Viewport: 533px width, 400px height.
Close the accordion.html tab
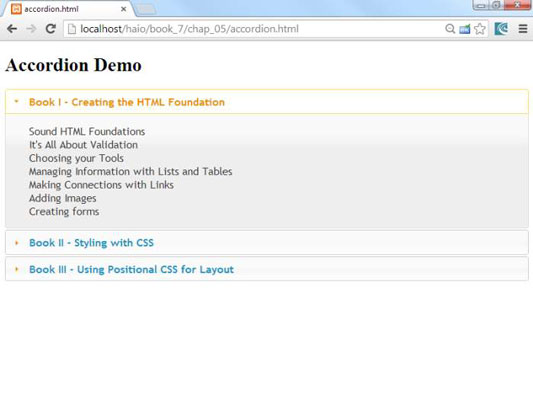124,9
